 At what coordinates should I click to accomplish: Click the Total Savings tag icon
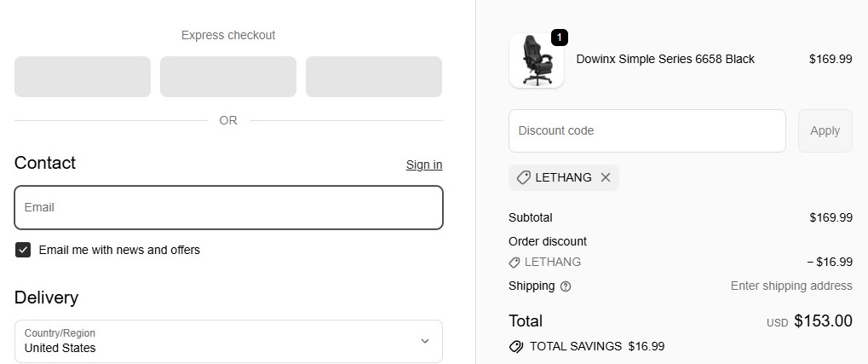click(515, 347)
